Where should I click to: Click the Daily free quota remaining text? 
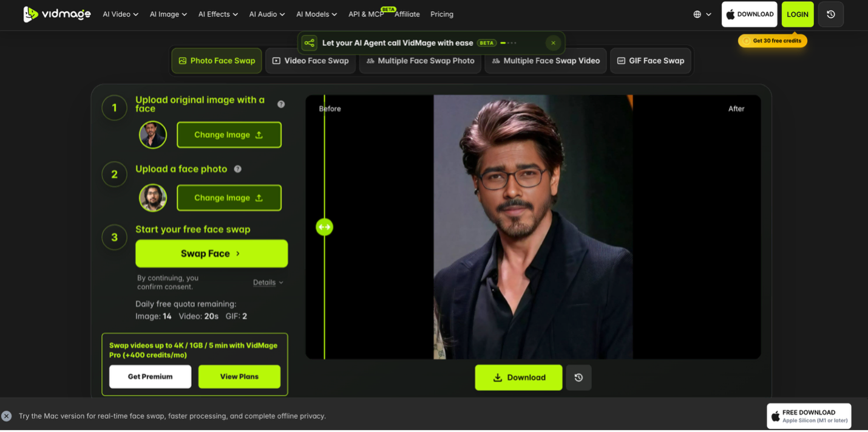(186, 304)
